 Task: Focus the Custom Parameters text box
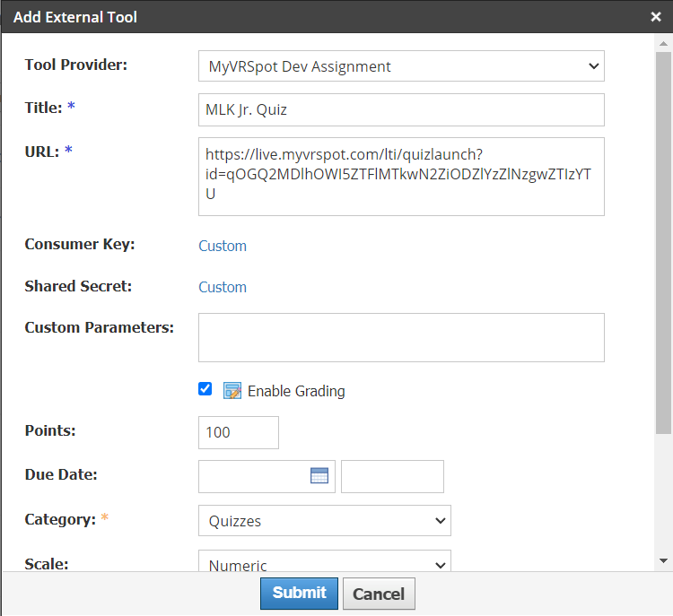point(400,337)
